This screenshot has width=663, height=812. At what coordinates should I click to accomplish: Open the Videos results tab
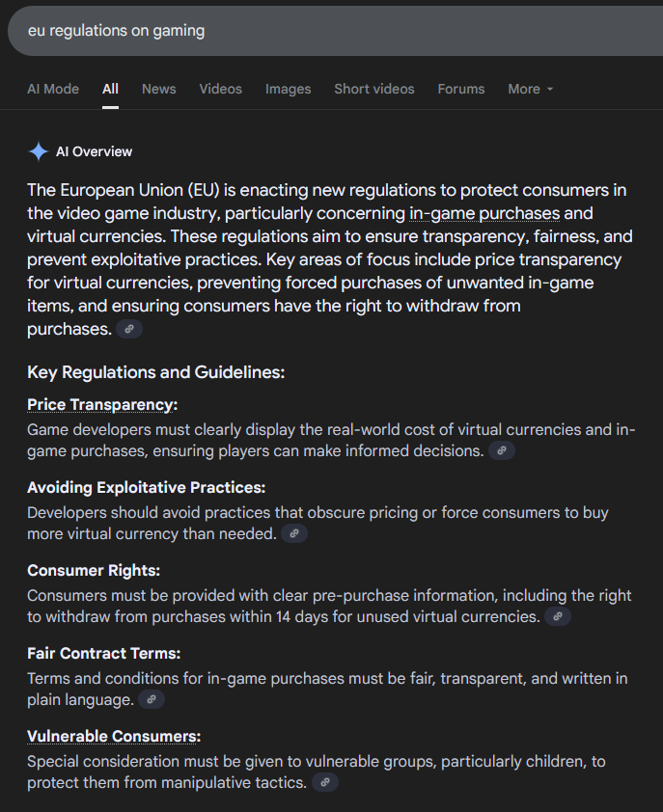coord(221,89)
